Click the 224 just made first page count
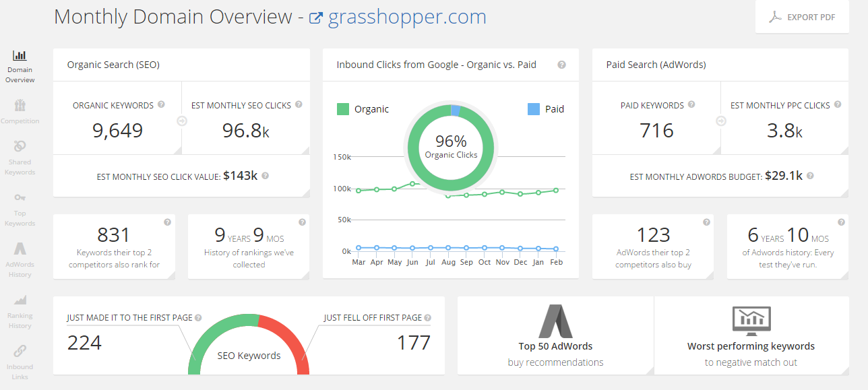Image resolution: width=868 pixels, height=390 pixels. tap(84, 343)
